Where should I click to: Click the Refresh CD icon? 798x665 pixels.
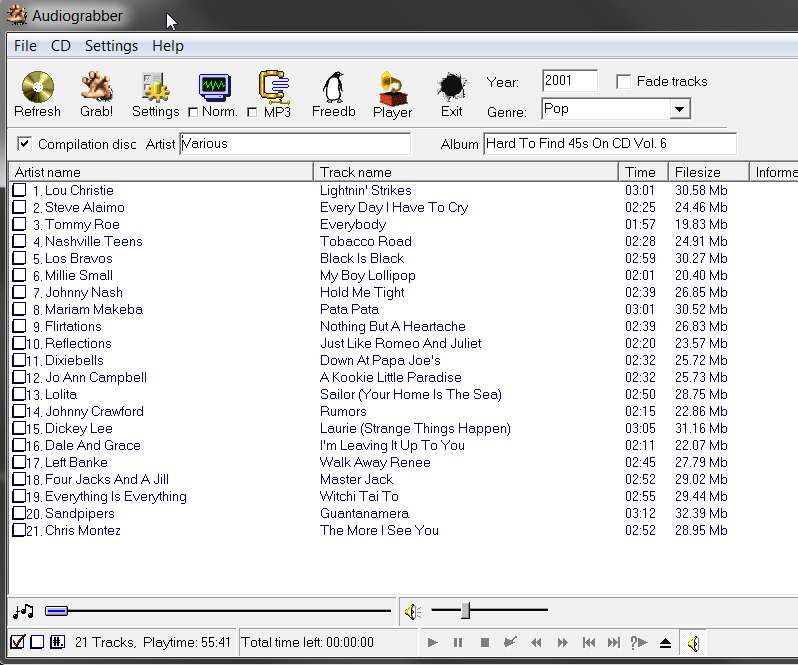38,87
